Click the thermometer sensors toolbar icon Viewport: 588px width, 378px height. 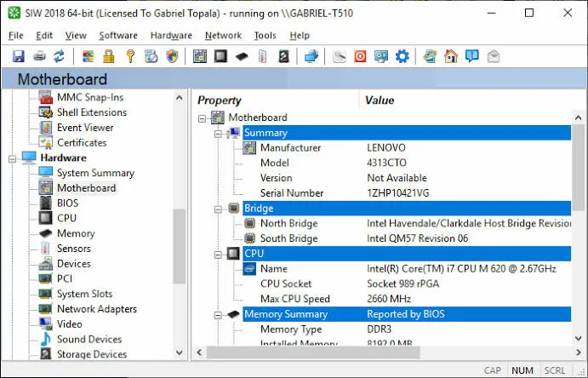pos(262,57)
